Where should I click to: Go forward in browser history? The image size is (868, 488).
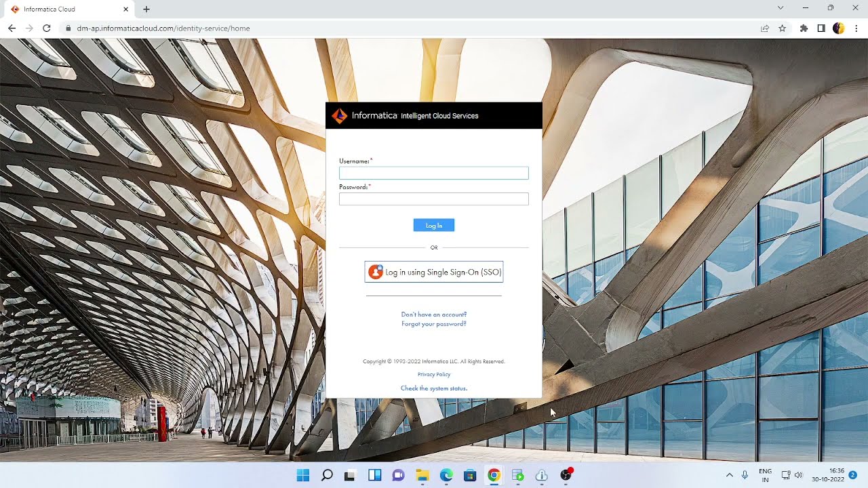point(29,28)
